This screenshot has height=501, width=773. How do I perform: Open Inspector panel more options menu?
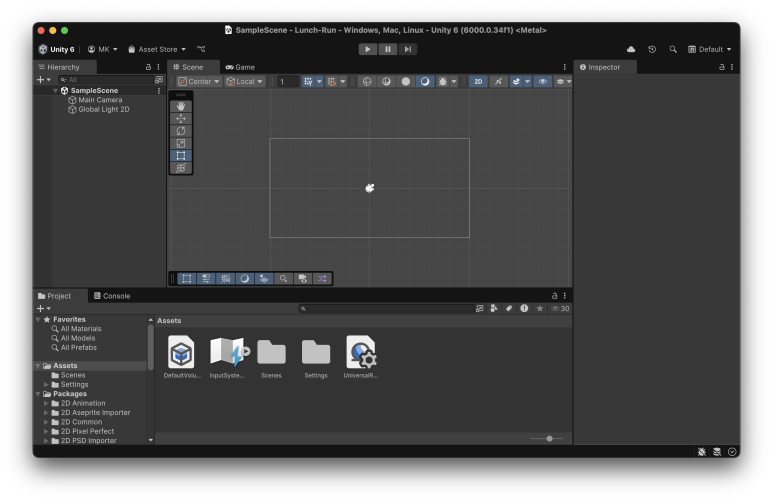point(732,67)
